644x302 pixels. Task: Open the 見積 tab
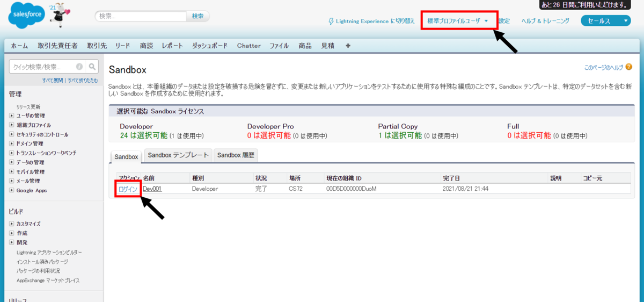click(327, 46)
